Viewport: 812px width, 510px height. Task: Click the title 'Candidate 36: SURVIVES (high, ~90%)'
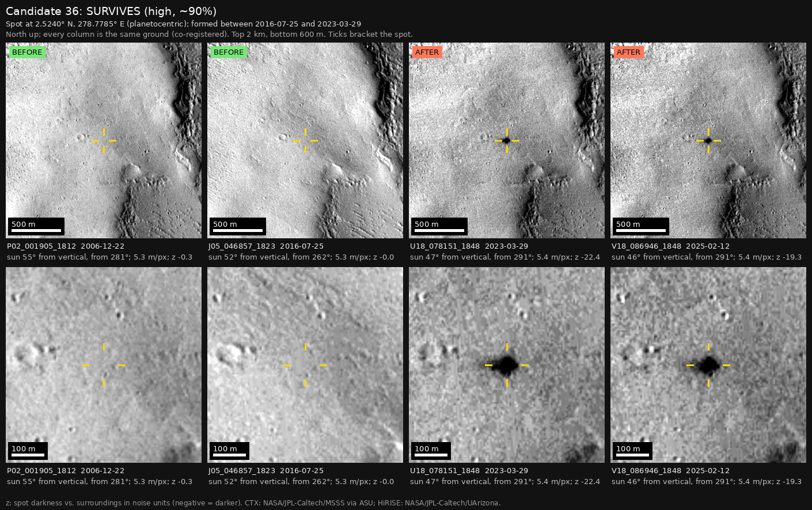click(x=111, y=12)
